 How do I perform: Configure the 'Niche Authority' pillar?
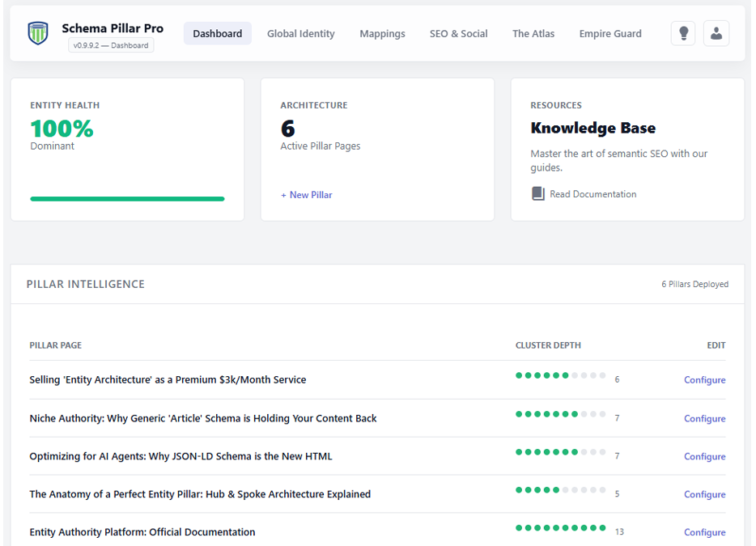coord(704,418)
